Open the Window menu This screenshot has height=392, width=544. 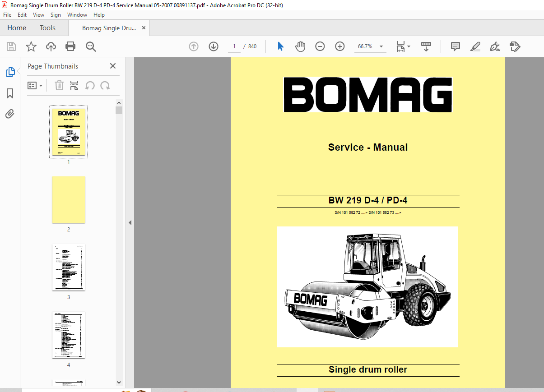[x=77, y=15]
